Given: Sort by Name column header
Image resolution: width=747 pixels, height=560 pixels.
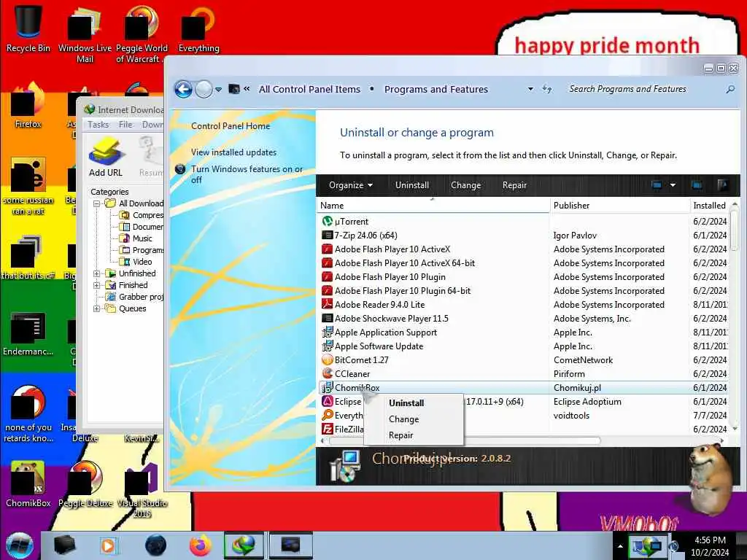Looking at the screenshot, I should click(x=433, y=206).
